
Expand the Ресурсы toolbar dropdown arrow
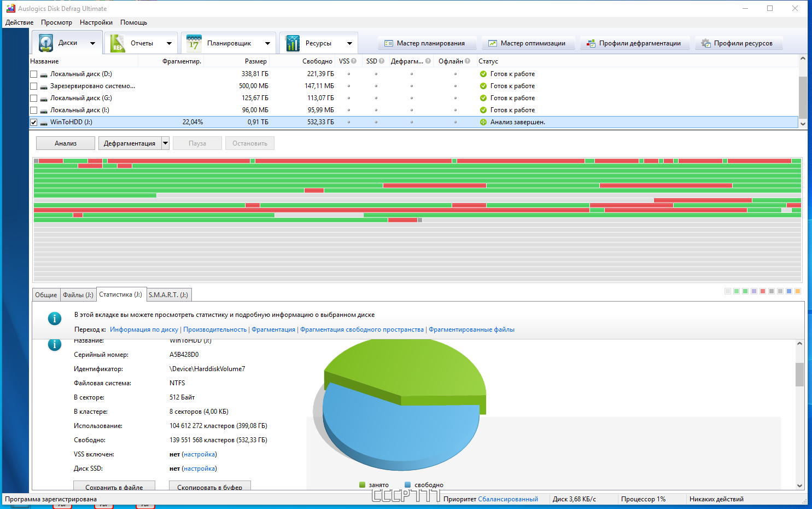click(x=349, y=43)
